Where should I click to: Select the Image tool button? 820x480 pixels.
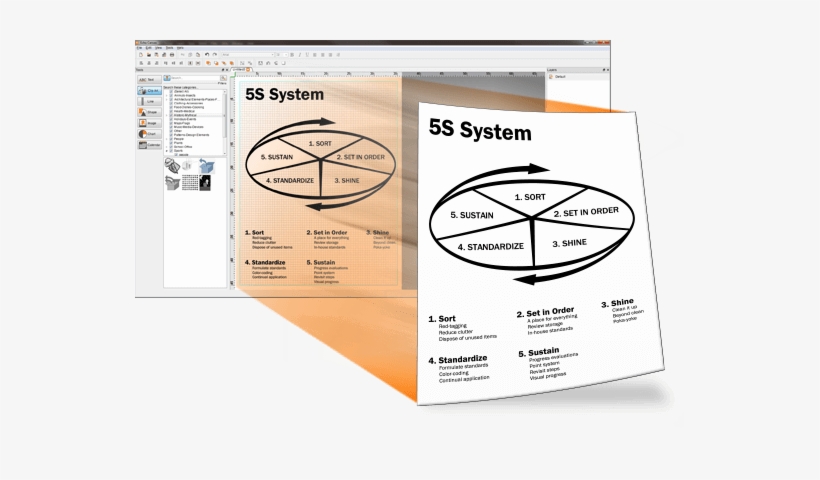(x=150, y=123)
